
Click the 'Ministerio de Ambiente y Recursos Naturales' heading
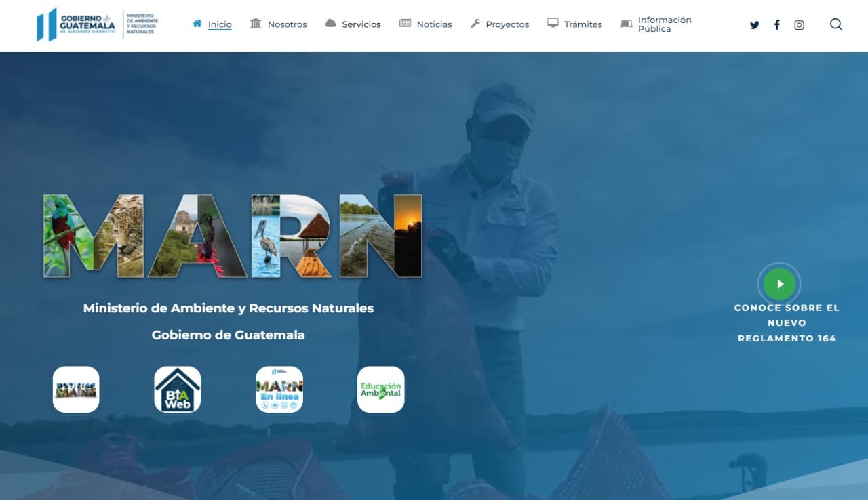click(x=228, y=308)
